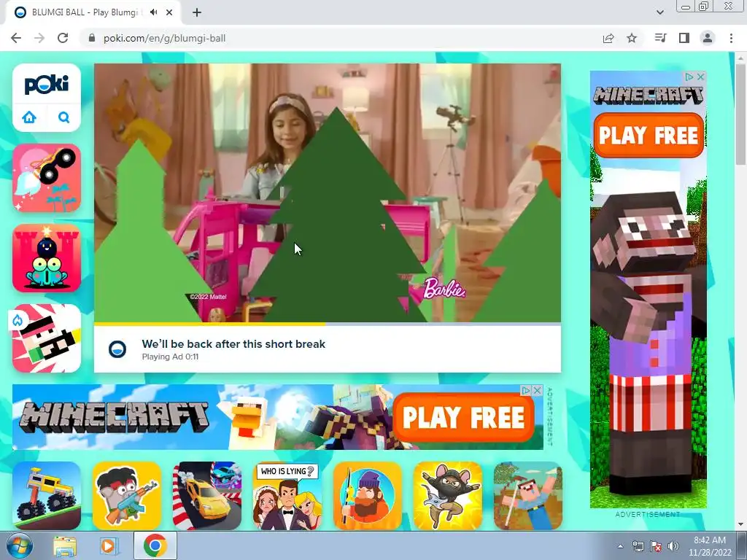Expand the tab search dropdown
Viewport: 747px width, 560px height.
[659, 12]
